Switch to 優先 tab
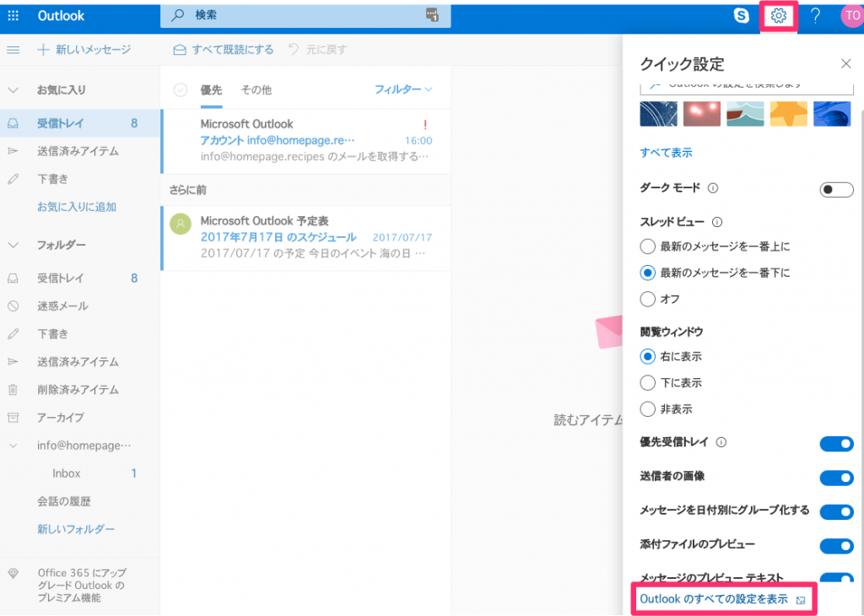The width and height of the screenshot is (864, 616). (211, 90)
